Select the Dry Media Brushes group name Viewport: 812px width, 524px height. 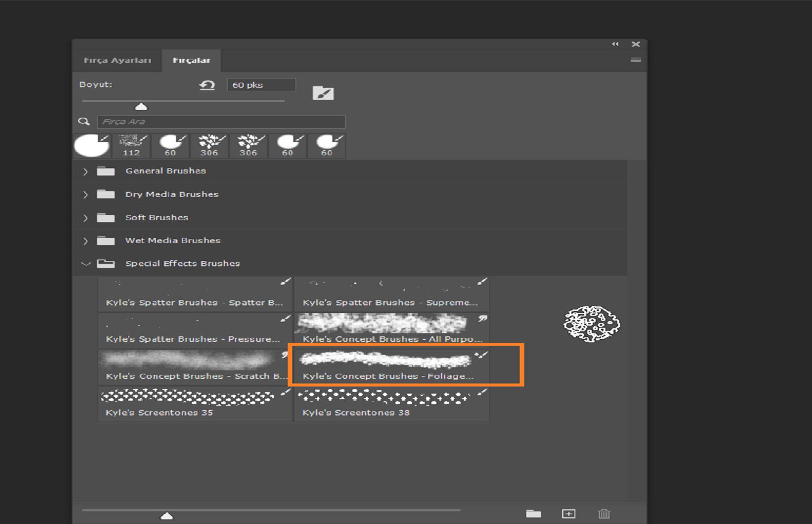pos(172,194)
